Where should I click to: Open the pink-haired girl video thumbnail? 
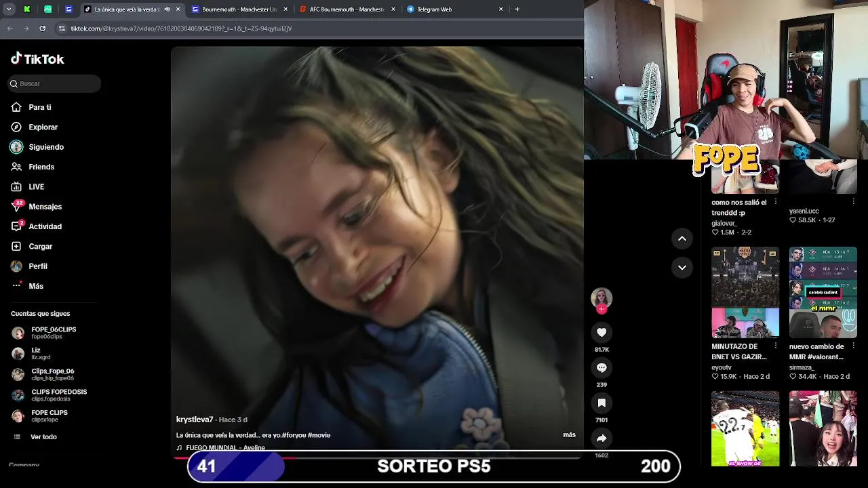point(823,428)
